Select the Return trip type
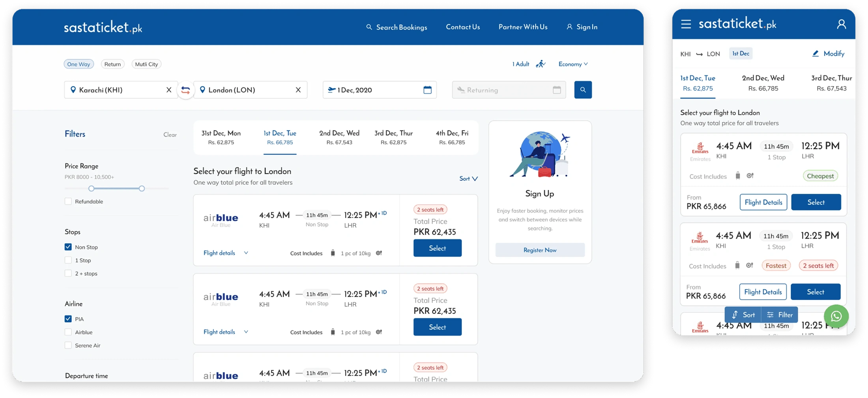The width and height of the screenshot is (868, 398). (x=112, y=64)
